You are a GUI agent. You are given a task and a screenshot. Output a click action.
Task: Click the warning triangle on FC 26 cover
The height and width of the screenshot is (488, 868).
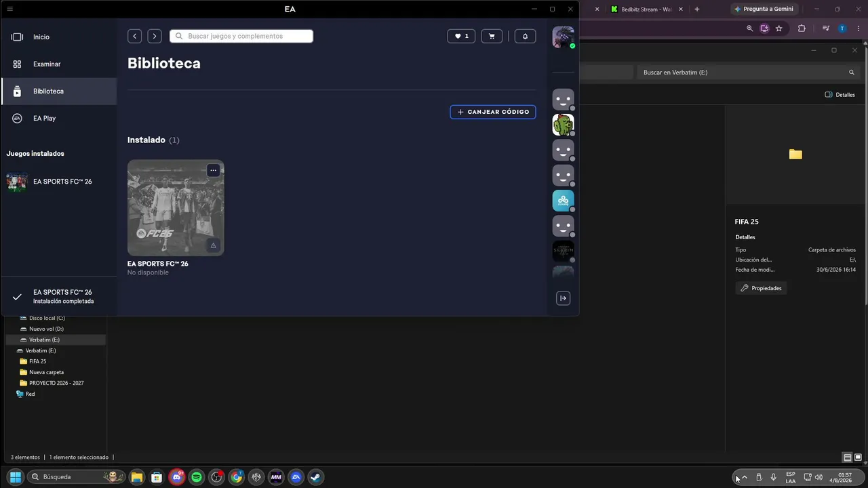coord(213,245)
